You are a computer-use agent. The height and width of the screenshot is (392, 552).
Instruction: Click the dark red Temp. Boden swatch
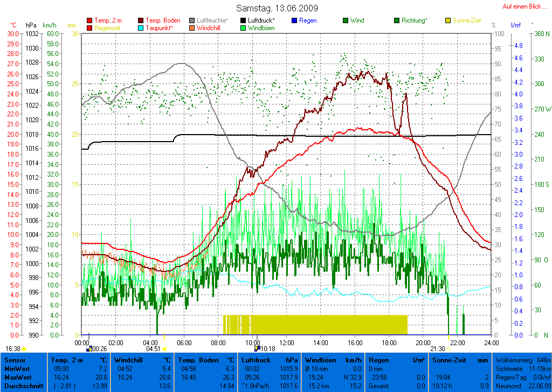[141, 20]
